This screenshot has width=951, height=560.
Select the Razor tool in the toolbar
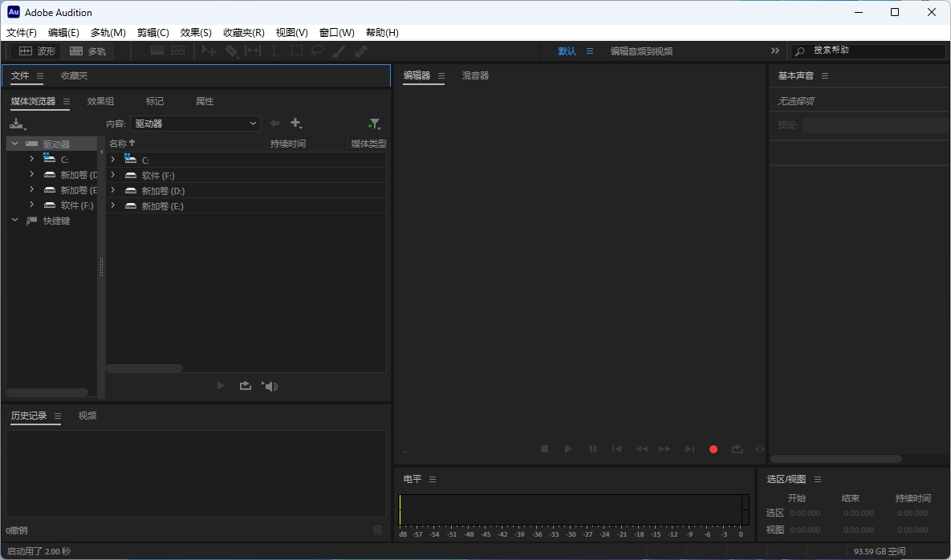pos(231,51)
